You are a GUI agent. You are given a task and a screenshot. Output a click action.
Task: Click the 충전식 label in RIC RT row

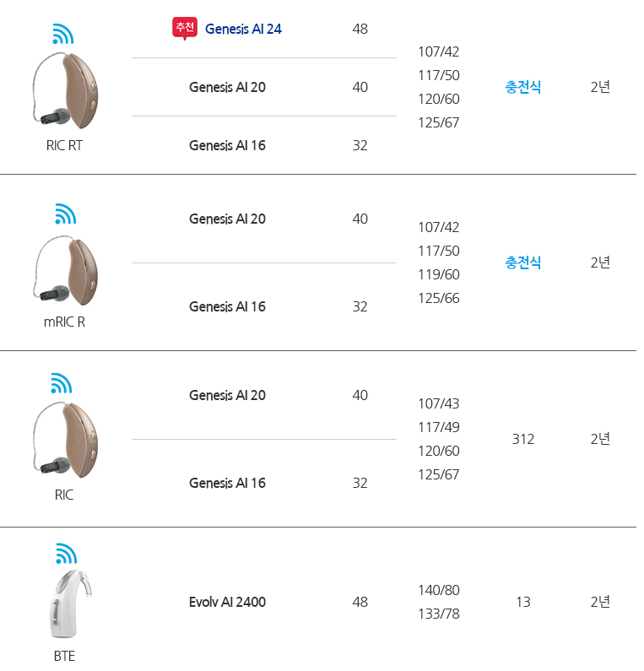pos(523,87)
